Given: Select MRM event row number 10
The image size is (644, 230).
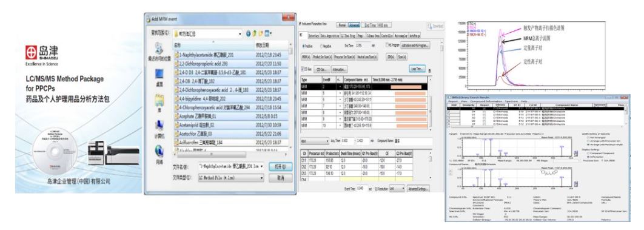Looking at the screenshot, I should [364, 125].
